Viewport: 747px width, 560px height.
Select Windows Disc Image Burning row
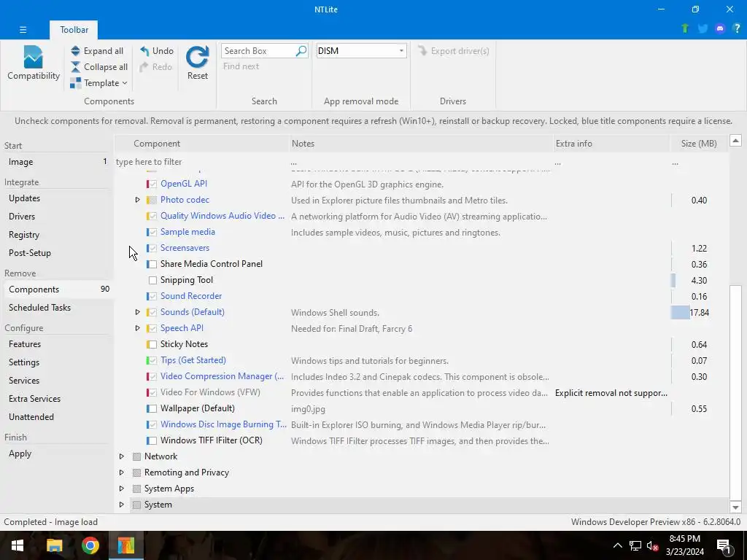[x=422, y=425]
